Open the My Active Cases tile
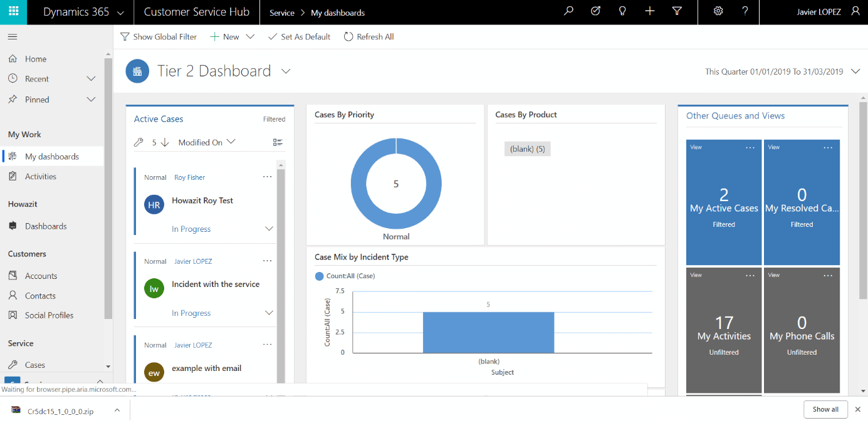The height and width of the screenshot is (423, 868). (724, 202)
